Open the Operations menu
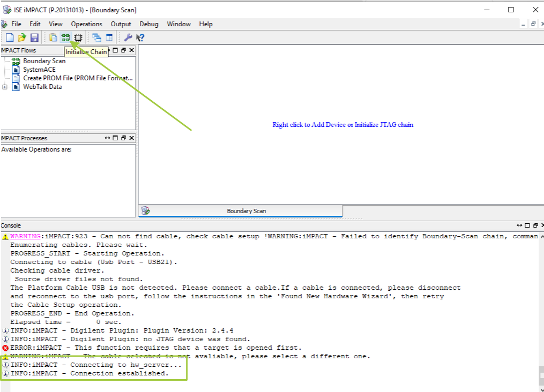The image size is (544, 392). [x=87, y=24]
